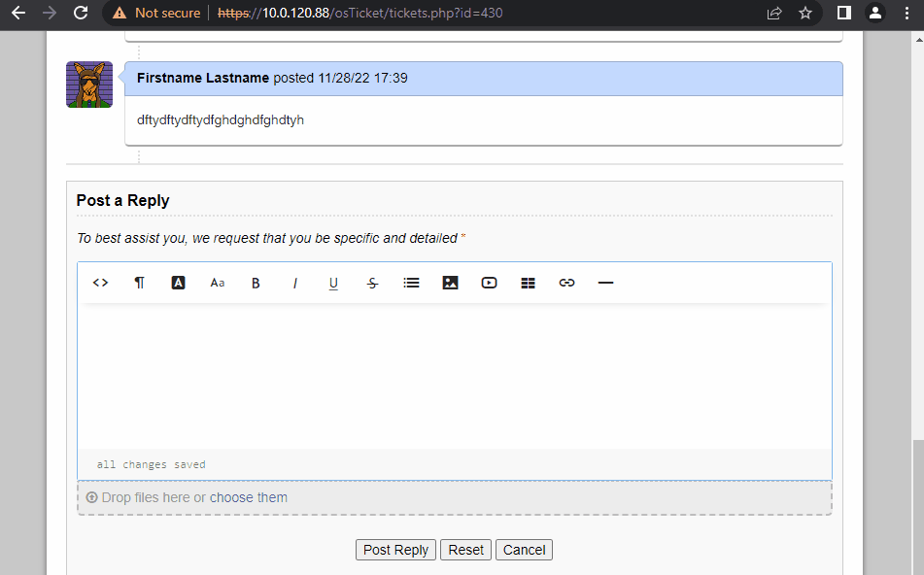Insert a hyperlink in the editor
Screen dimensions: 924x575
tap(566, 283)
